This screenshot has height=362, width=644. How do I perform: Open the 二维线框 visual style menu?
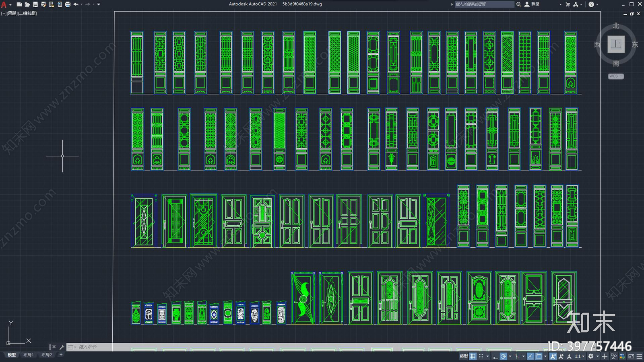[x=28, y=13]
